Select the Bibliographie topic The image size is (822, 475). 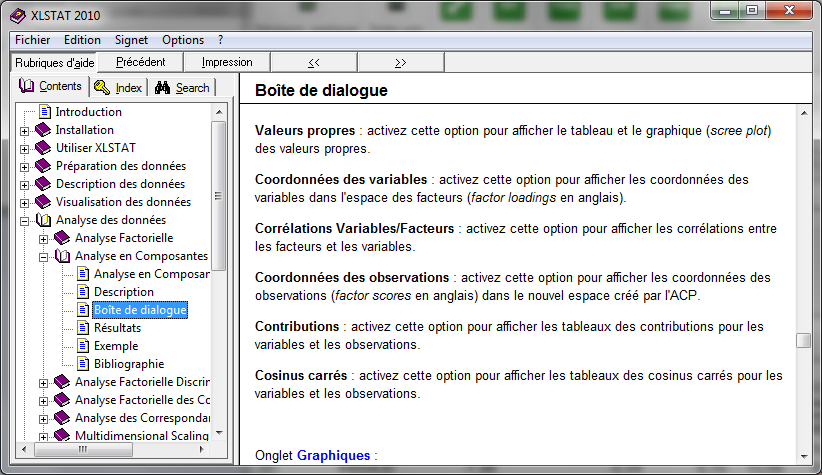pyautogui.click(x=129, y=364)
